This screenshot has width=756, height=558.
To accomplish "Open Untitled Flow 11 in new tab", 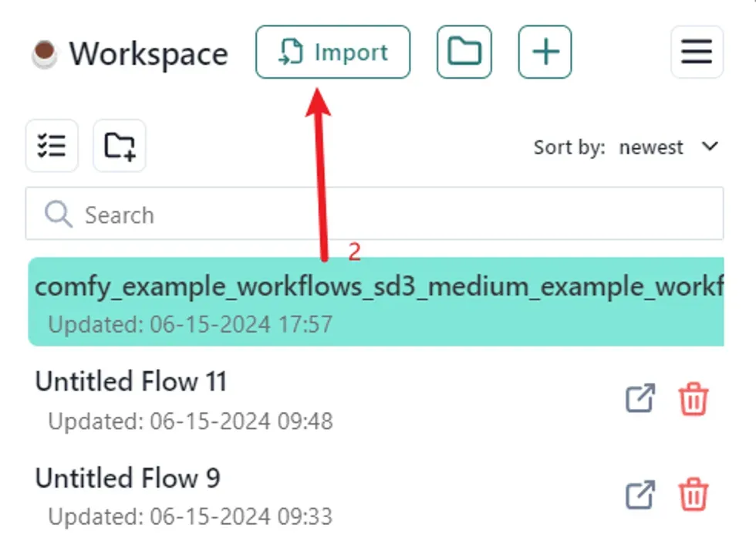I will click(640, 399).
